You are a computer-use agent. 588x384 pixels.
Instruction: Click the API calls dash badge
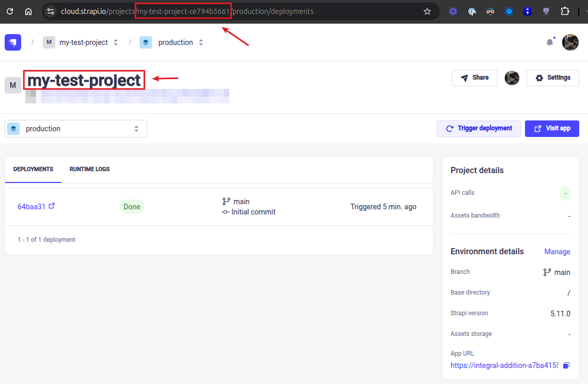click(x=565, y=193)
